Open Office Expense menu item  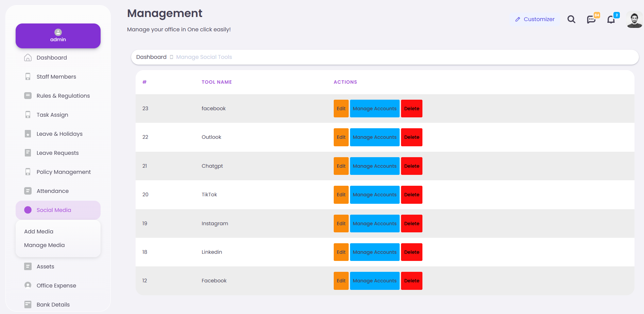pos(56,285)
